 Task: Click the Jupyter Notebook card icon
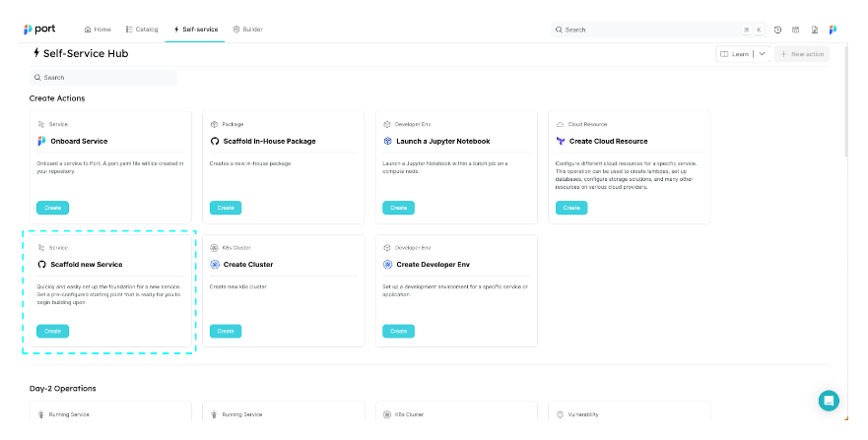pos(387,141)
